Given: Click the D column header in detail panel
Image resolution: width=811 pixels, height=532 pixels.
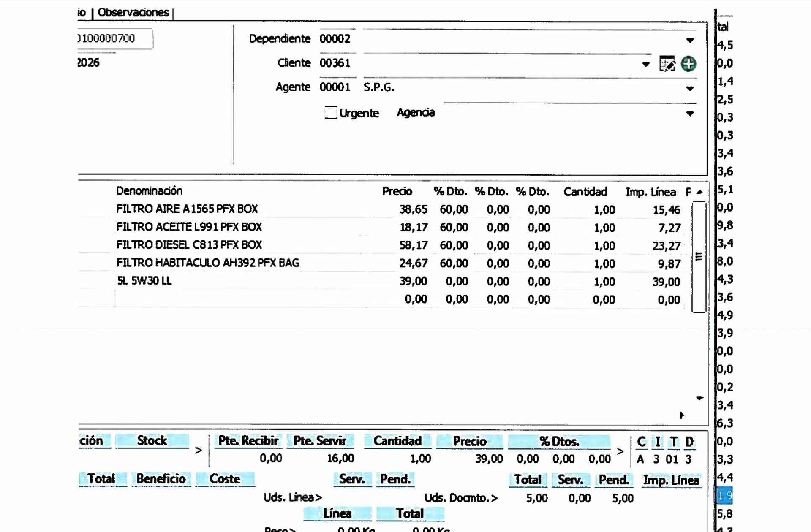Looking at the screenshot, I should (689, 442).
